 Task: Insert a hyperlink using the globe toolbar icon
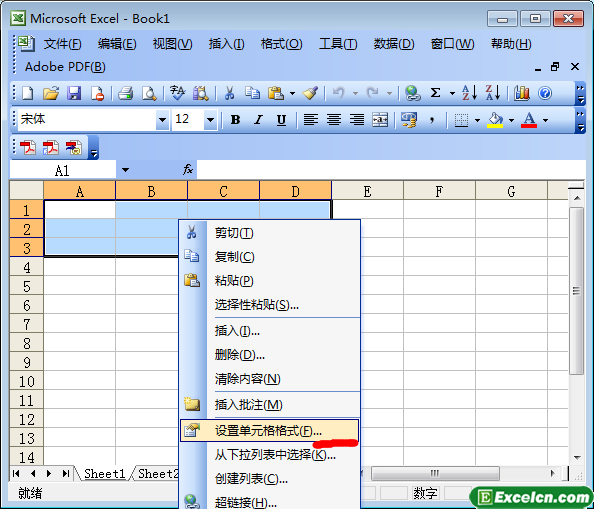(412, 93)
